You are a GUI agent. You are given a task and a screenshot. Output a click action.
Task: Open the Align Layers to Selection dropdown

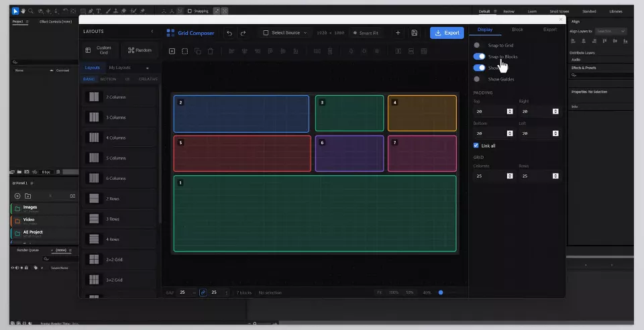[610, 32]
